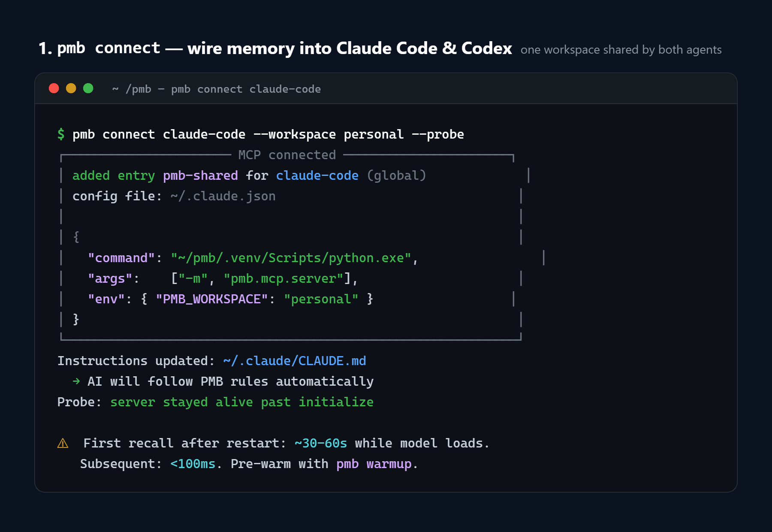
Task: Click the yellow minimize dot in terminal title bar
Action: tap(71, 88)
